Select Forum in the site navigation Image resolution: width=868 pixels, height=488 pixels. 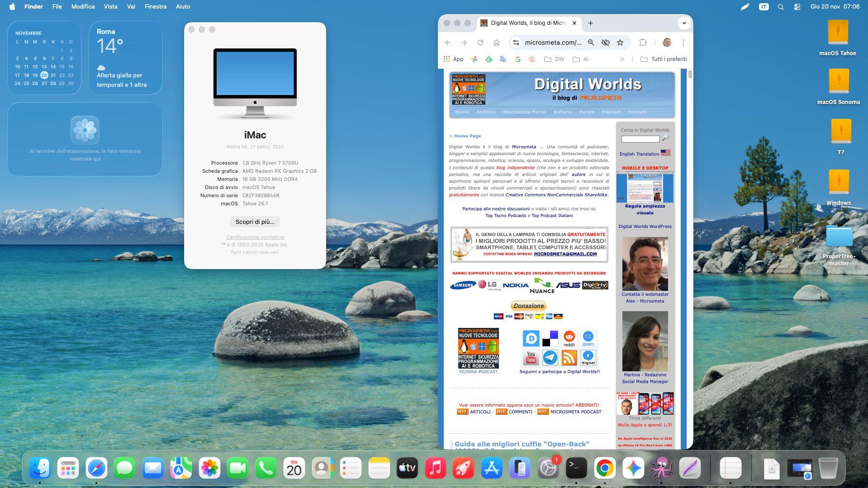tap(587, 112)
